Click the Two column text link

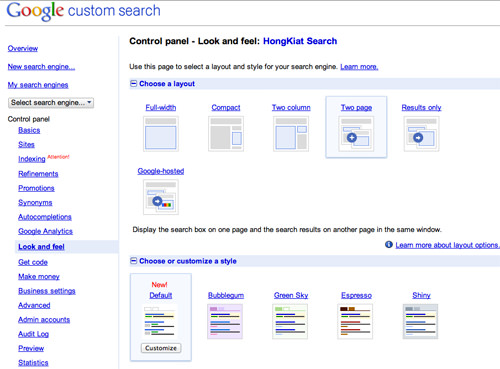(x=291, y=108)
